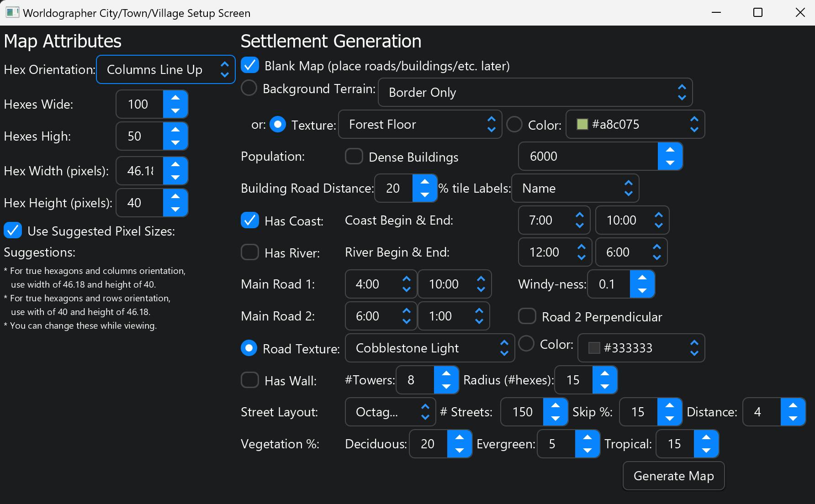This screenshot has height=504, width=815.
Task: Increase Evergreen vegetation percentage
Action: pos(587,437)
